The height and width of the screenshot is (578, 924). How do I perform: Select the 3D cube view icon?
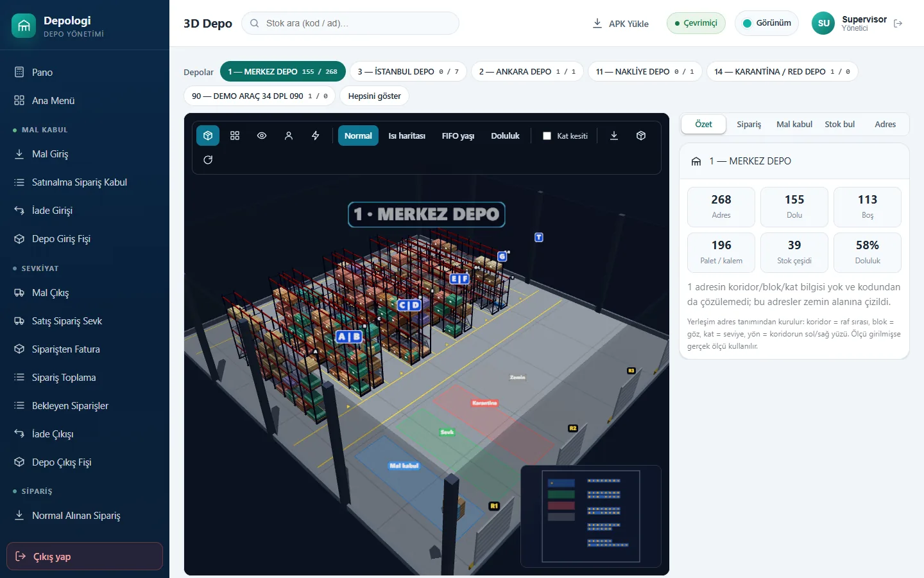208,136
